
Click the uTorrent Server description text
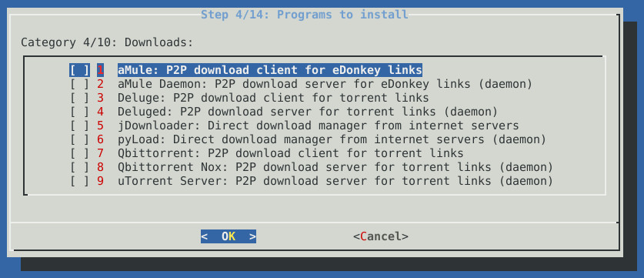click(x=335, y=181)
